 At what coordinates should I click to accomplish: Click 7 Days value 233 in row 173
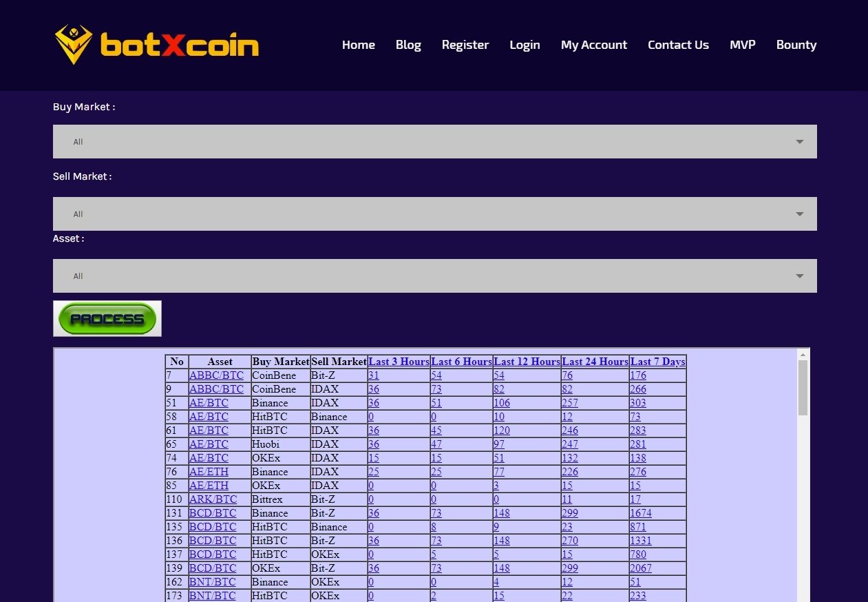pos(638,596)
